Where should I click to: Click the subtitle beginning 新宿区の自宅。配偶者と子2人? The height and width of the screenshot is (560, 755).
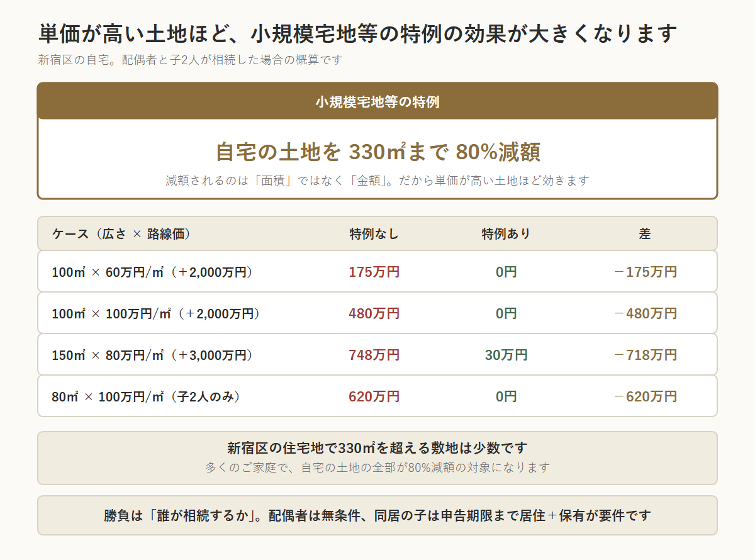click(x=190, y=60)
